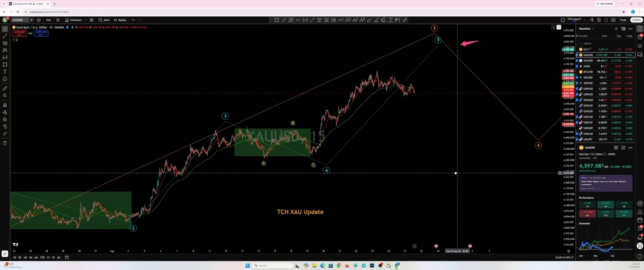Select the crosshair cursor tool
This screenshot has height=270, width=644.
[5, 29]
